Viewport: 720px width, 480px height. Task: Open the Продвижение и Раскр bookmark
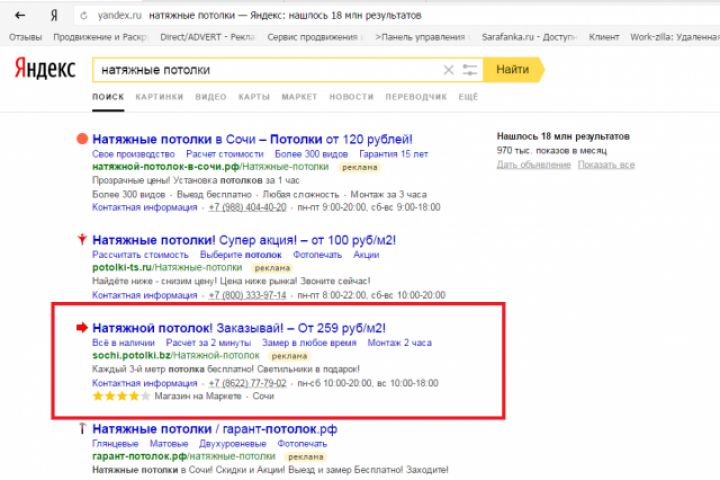point(101,37)
